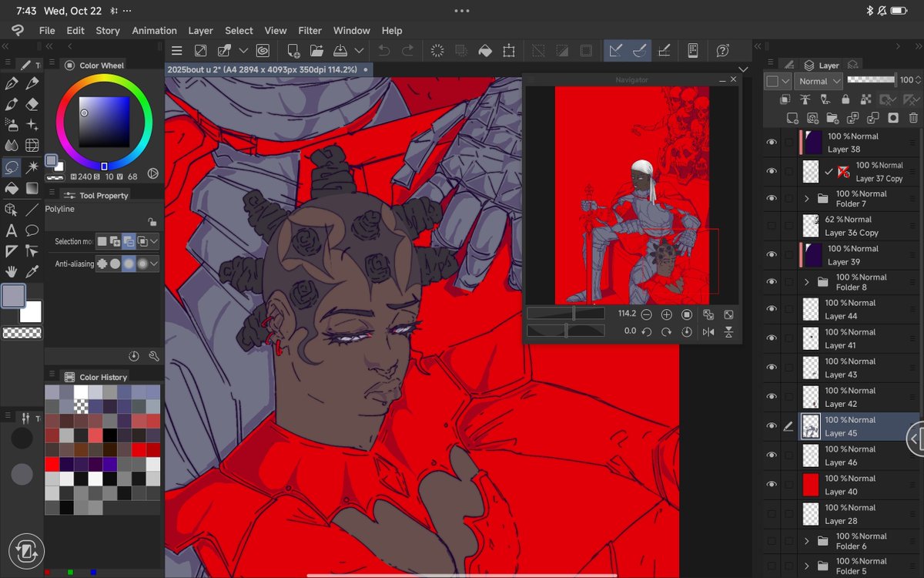Expand Folder 6 in layer list
This screenshot has height=578, width=924.
point(806,541)
